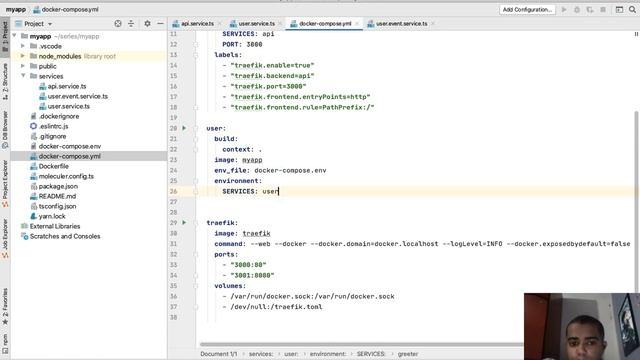
Task: Collapse the myapp root folder
Action: click(15, 36)
